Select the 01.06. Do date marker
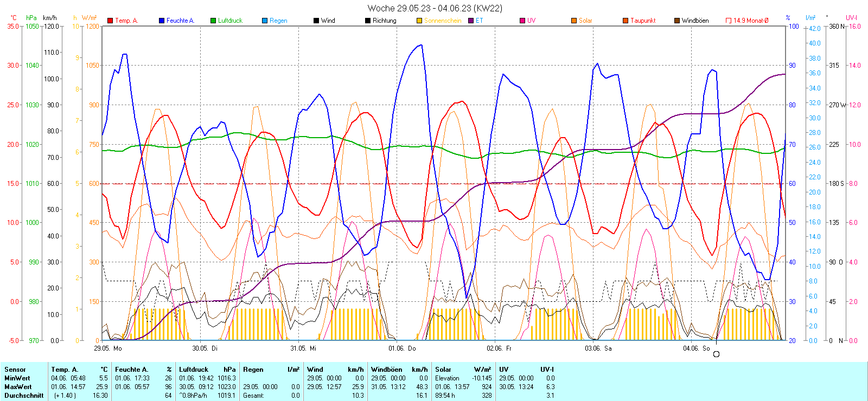 pyautogui.click(x=402, y=348)
